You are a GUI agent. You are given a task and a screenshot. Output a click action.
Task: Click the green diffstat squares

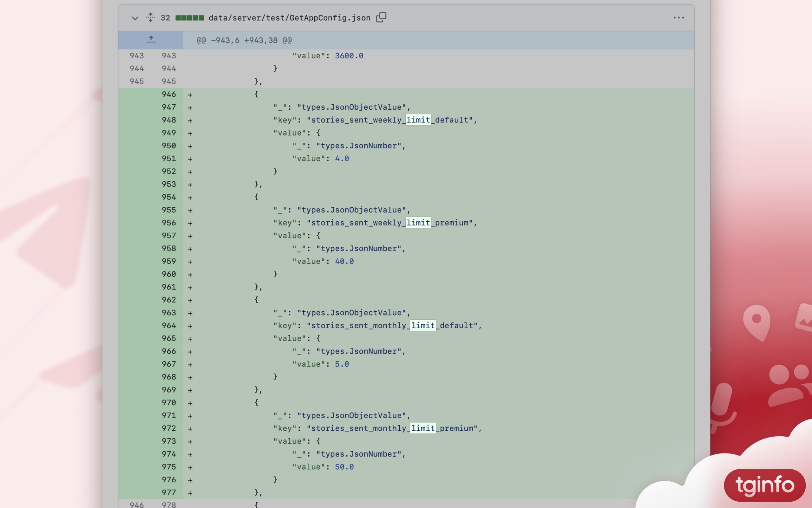tap(189, 18)
